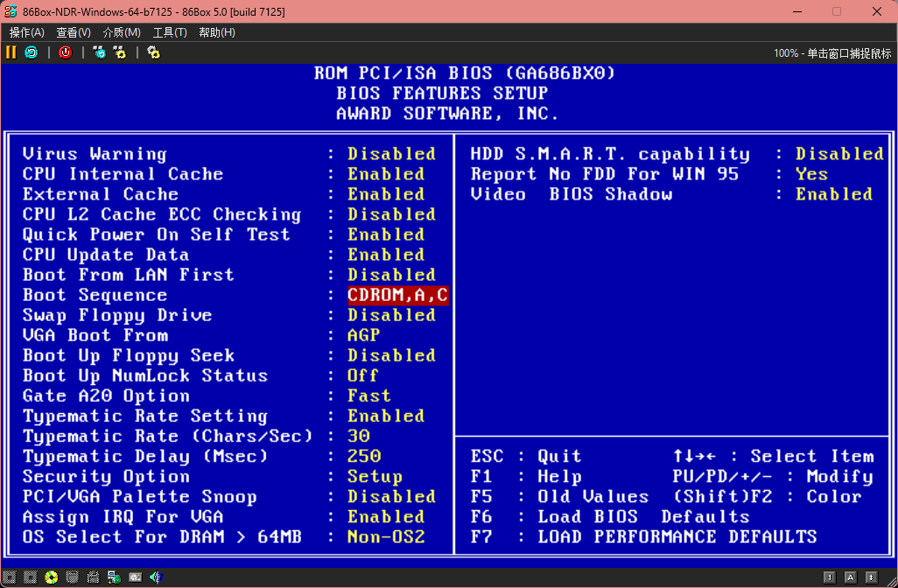898x588 pixels.
Task: Click the External Cache Enabled value
Action: [386, 194]
